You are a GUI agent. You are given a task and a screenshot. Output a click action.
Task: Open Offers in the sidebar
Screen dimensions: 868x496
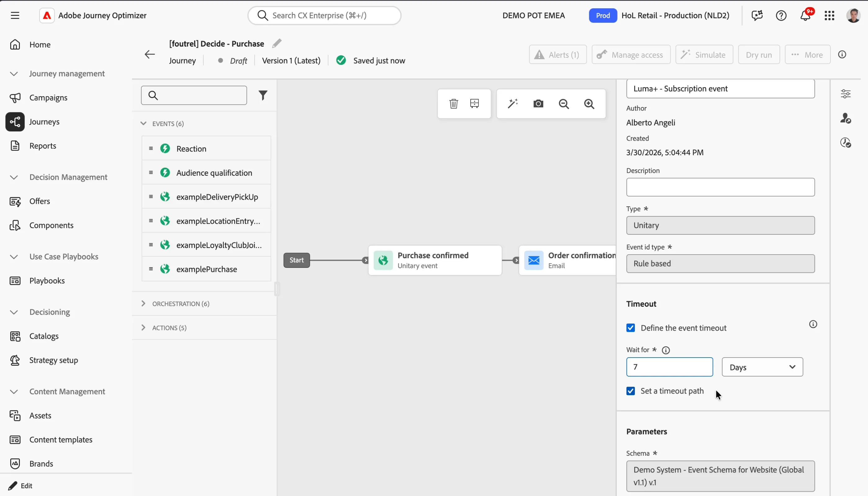click(40, 201)
